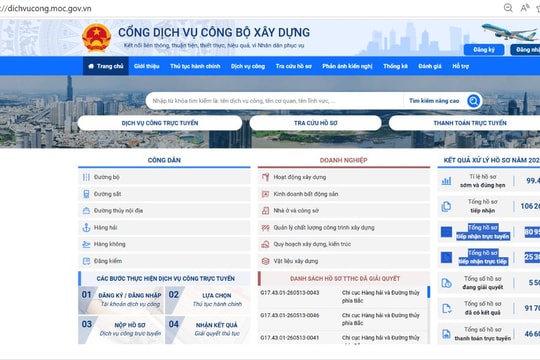Click the Hoạt động xây dựng crane icon
This screenshot has width=540, height=360.
pos(265,177)
